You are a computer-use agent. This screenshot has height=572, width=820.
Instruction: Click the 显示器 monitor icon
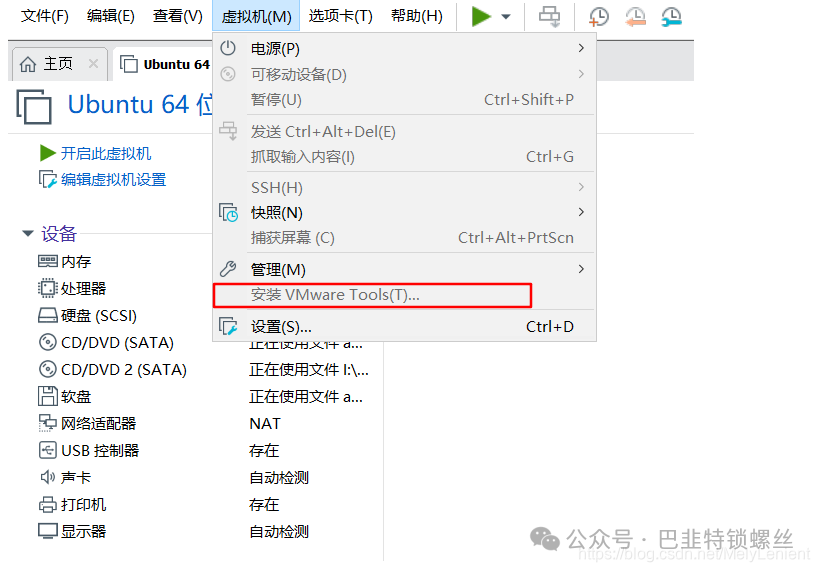pyautogui.click(x=48, y=531)
